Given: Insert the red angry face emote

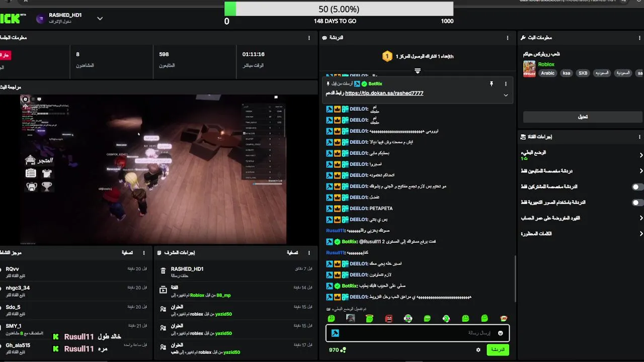Looking at the screenshot, I should click(x=389, y=318).
